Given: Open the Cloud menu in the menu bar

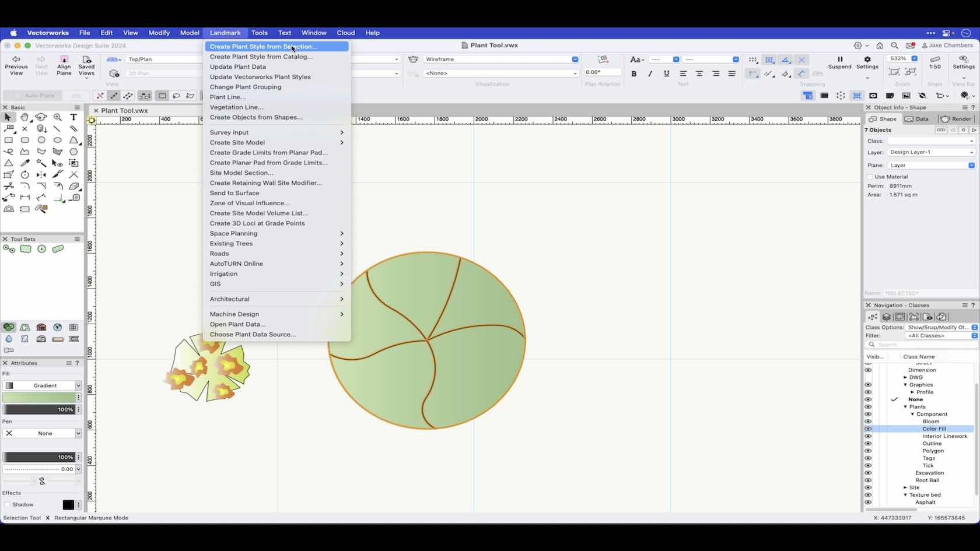Looking at the screenshot, I should point(345,33).
